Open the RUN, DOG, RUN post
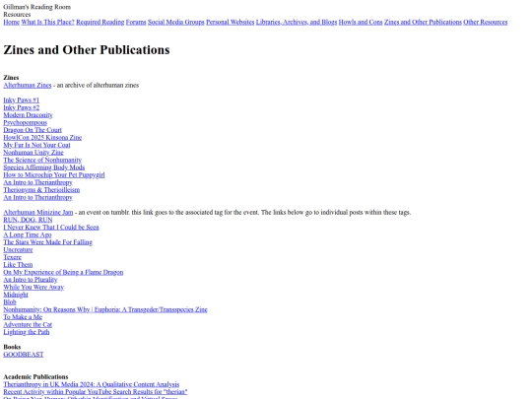The width and height of the screenshot is (532, 399). (x=28, y=220)
